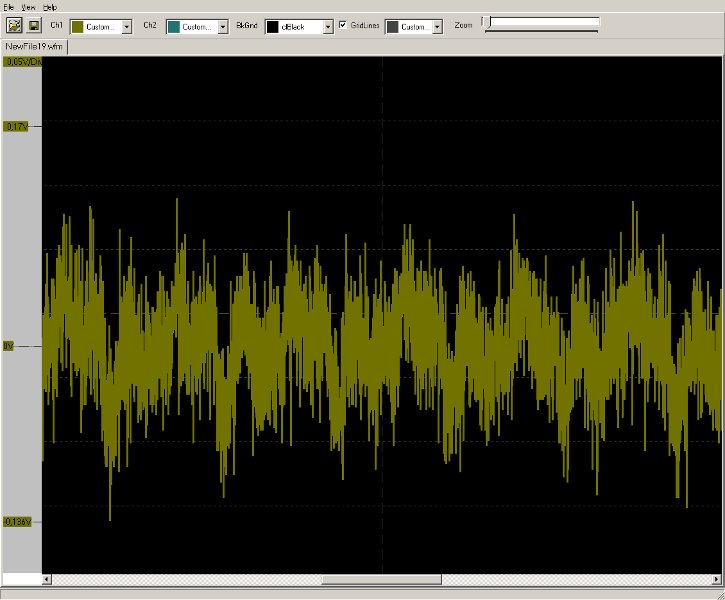Click the save file icon
This screenshot has height=600, width=725.
click(33, 26)
